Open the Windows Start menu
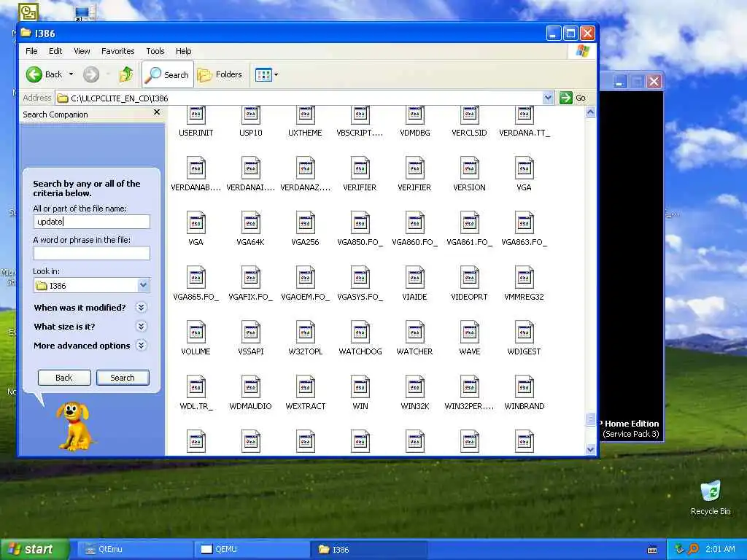The width and height of the screenshot is (747, 560). pyautogui.click(x=34, y=550)
